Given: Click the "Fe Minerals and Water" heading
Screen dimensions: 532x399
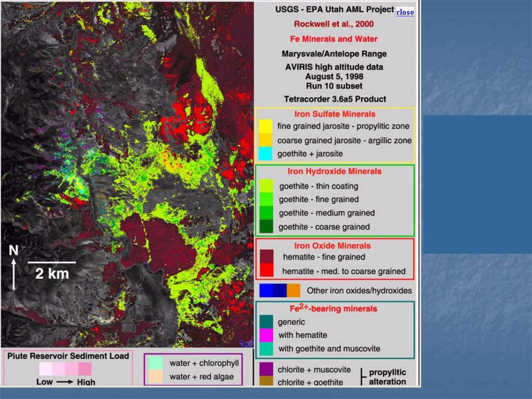Looking at the screenshot, I should [334, 39].
